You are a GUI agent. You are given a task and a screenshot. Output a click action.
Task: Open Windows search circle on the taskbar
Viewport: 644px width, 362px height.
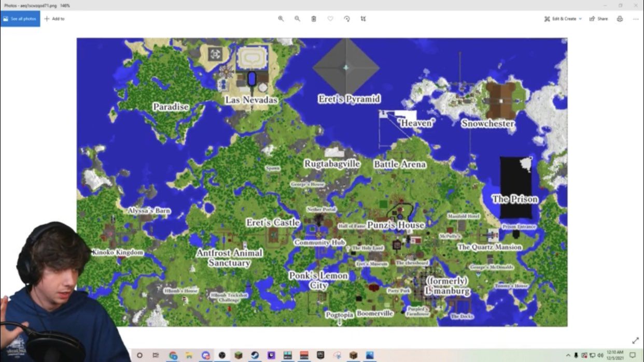pyautogui.click(x=139, y=355)
